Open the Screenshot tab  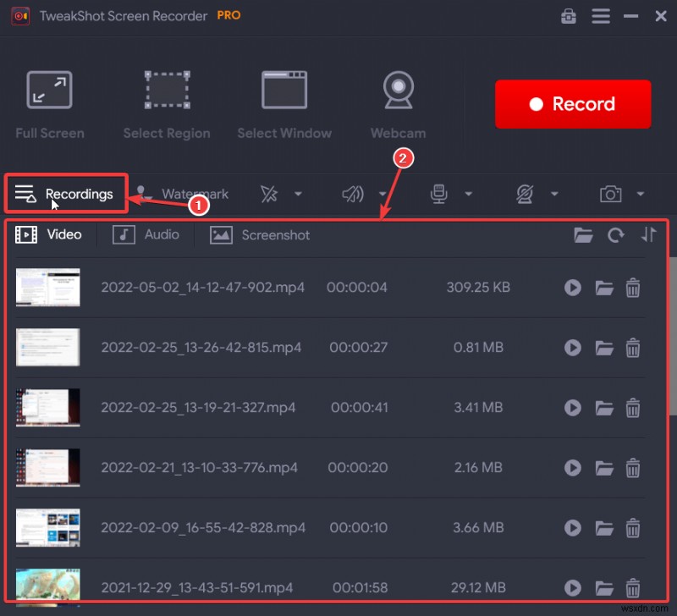tap(260, 234)
